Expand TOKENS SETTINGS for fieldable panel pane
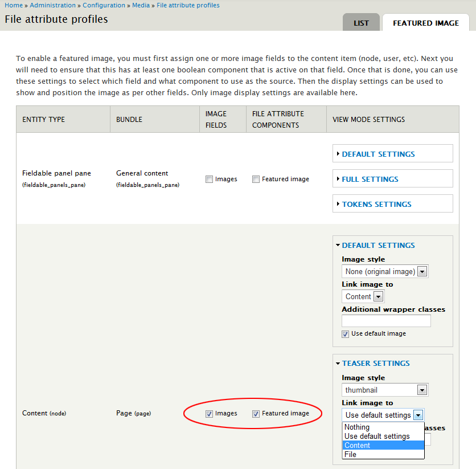This screenshot has width=476, height=469. (377, 203)
